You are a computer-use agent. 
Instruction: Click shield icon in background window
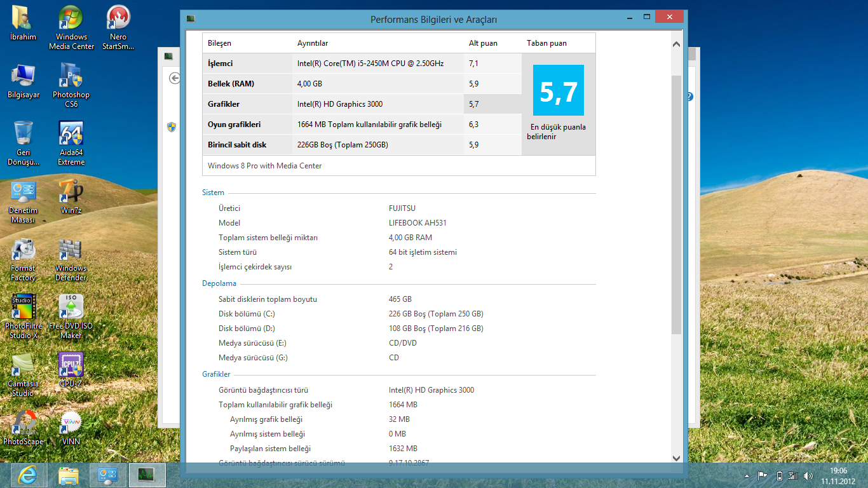pyautogui.click(x=172, y=126)
